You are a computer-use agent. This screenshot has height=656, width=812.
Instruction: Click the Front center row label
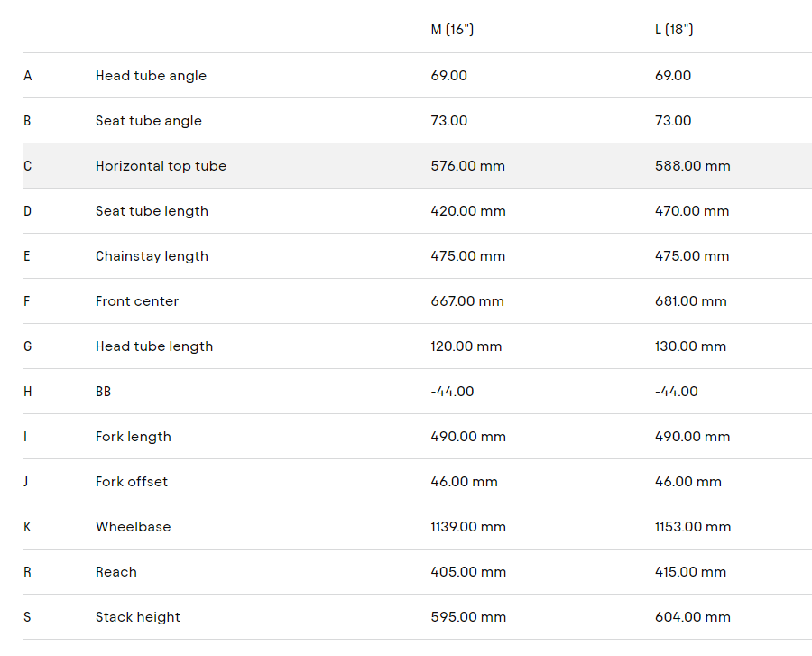click(137, 301)
